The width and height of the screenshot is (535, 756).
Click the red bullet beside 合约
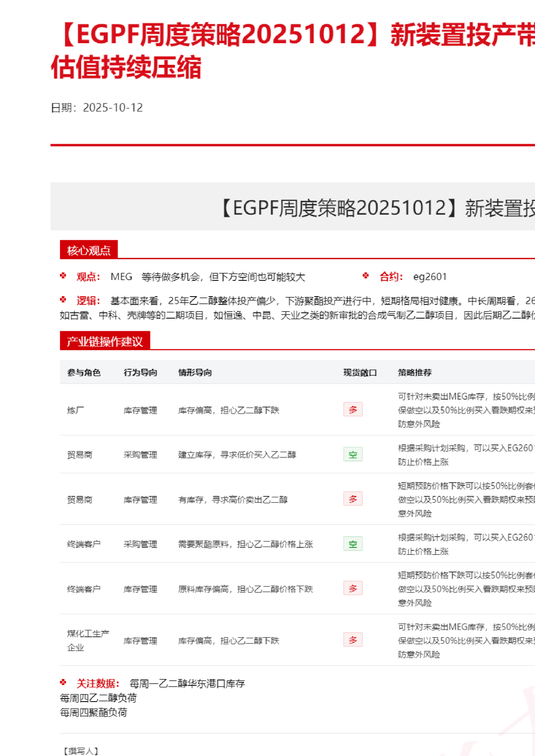click(x=366, y=276)
